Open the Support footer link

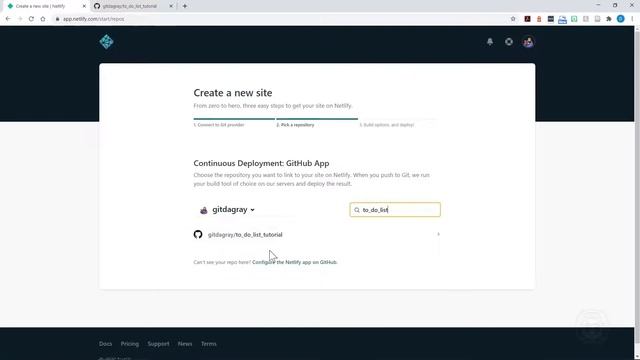[158, 344]
